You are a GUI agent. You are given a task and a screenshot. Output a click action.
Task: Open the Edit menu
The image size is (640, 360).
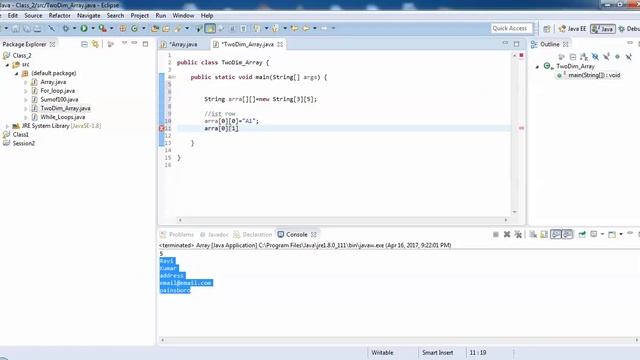13,16
